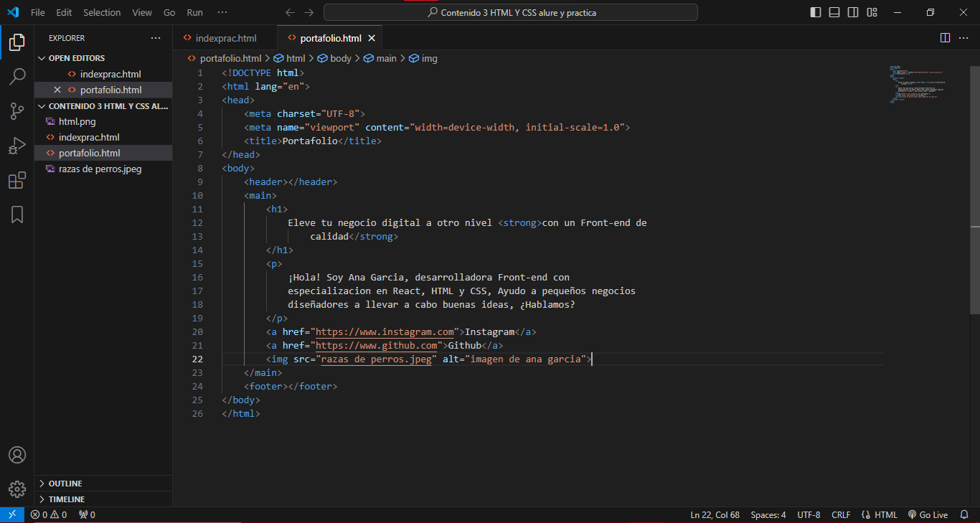
Task: Click the Customize Layout icon
Action: (872, 12)
